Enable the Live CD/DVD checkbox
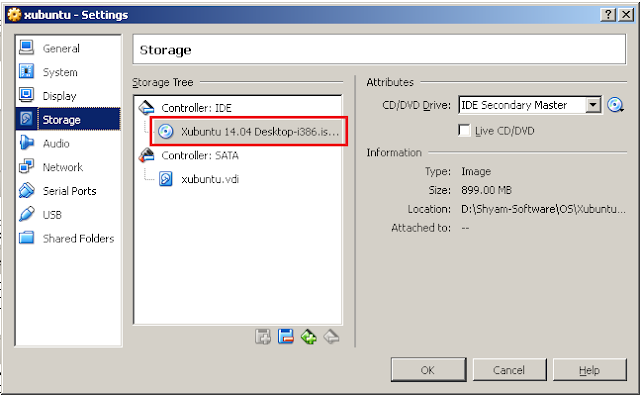 [x=464, y=131]
